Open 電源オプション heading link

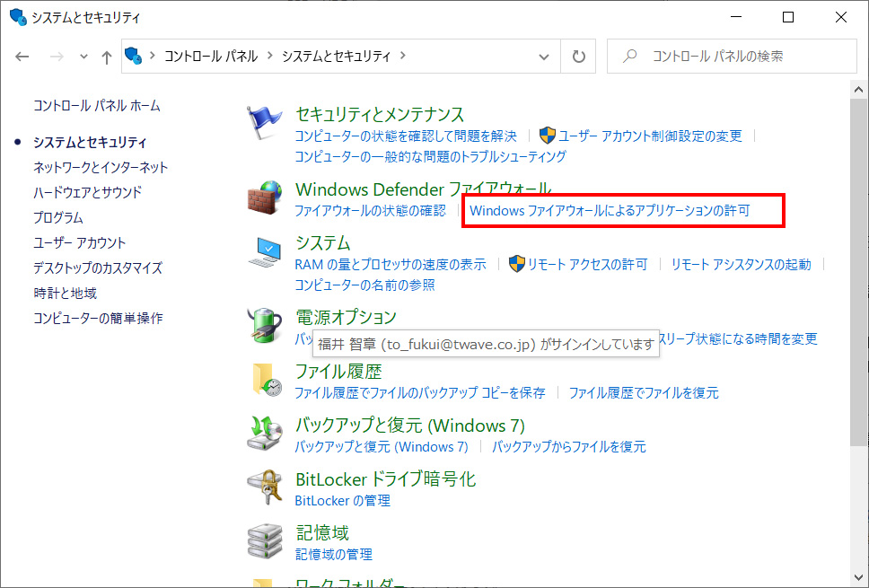coord(346,317)
